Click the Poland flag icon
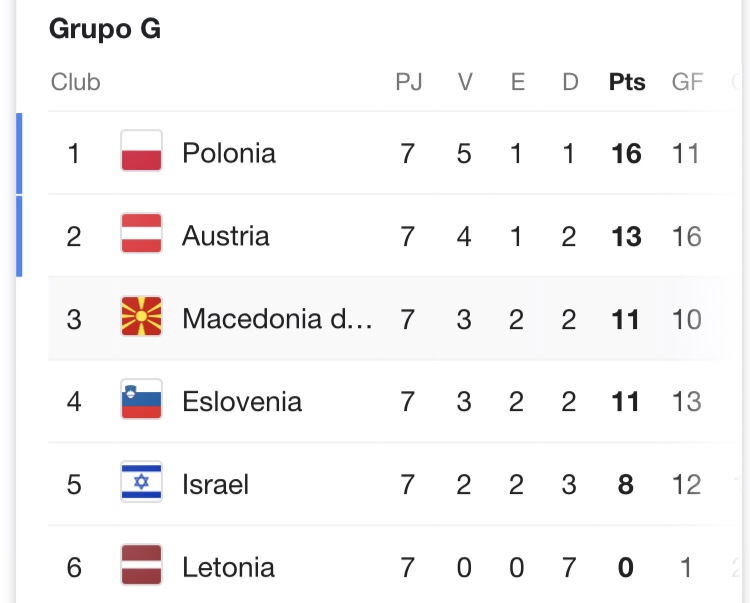The width and height of the screenshot is (750, 603). 141,152
